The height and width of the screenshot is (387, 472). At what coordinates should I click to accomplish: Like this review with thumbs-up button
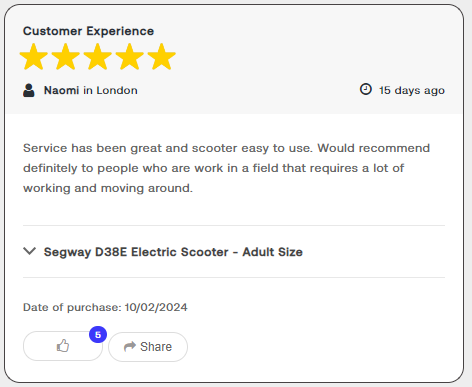(x=63, y=346)
